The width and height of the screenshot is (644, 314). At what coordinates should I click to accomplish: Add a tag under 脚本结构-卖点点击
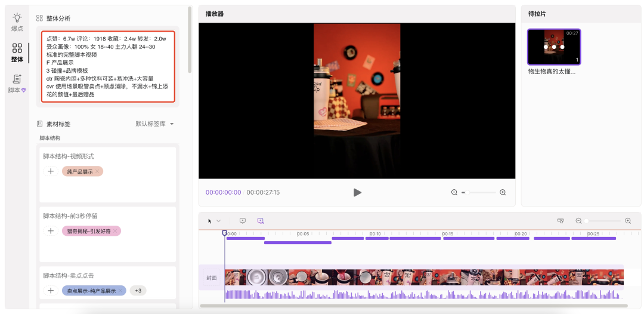[51, 291]
